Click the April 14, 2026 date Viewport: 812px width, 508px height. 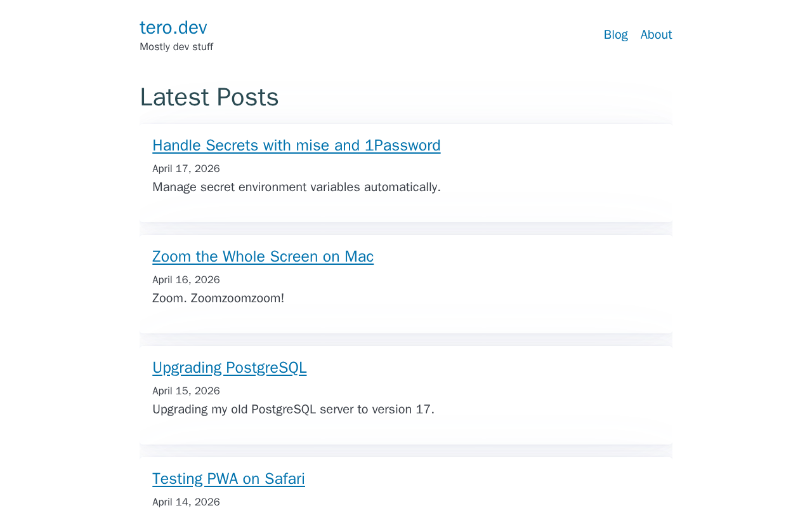click(186, 502)
